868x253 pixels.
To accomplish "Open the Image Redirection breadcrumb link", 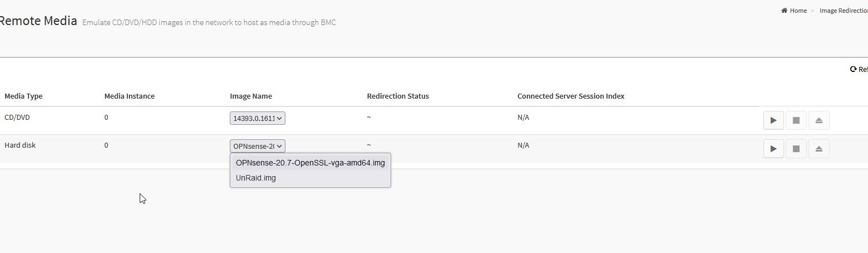I will click(x=844, y=11).
